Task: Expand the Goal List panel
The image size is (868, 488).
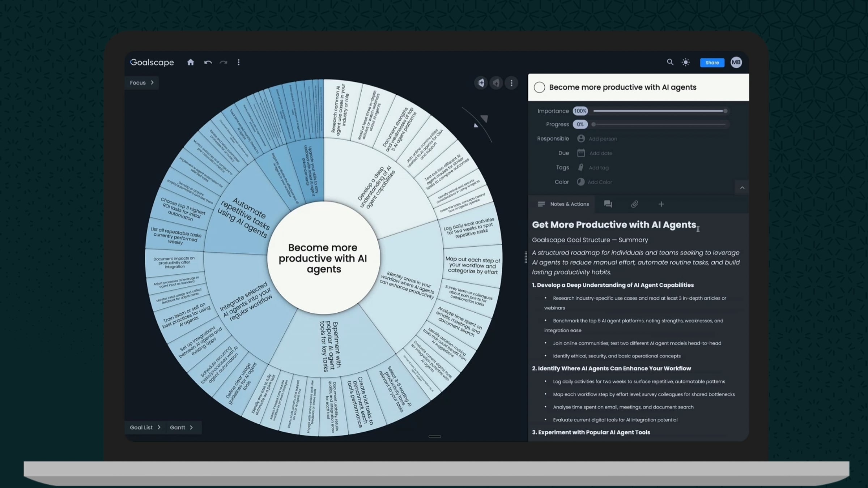Action: coord(145,427)
